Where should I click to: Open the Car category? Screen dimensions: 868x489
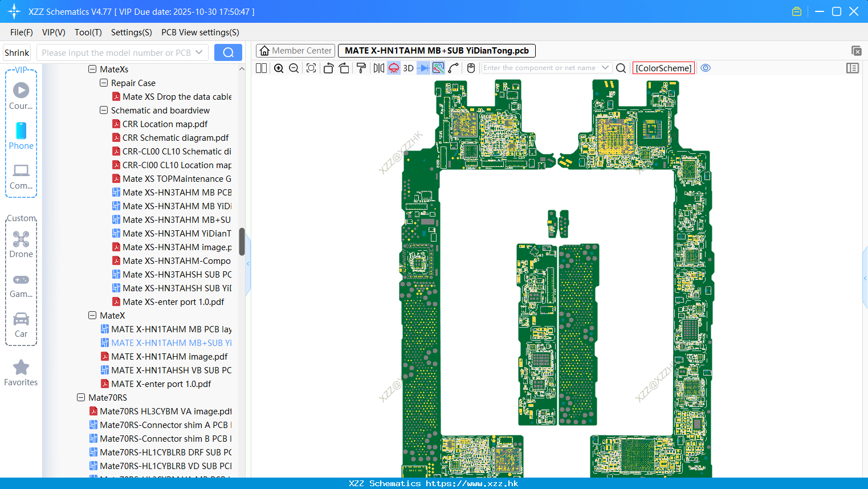click(x=21, y=325)
